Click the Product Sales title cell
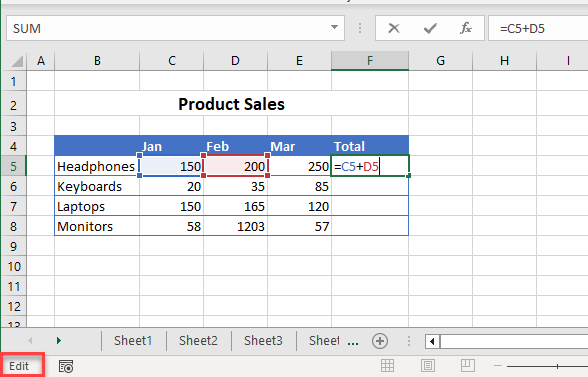This screenshot has height=377, width=588. (231, 104)
